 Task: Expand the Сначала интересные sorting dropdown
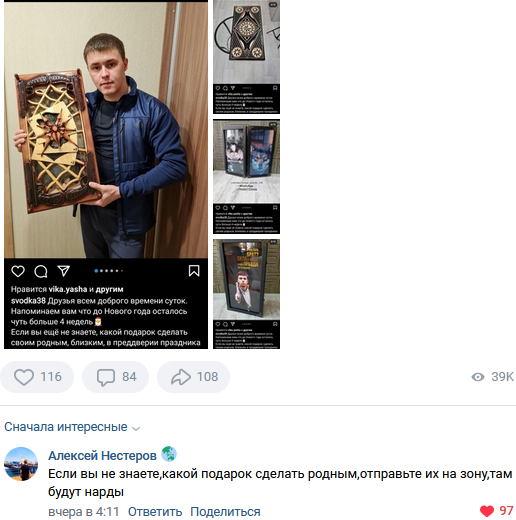[72, 427]
